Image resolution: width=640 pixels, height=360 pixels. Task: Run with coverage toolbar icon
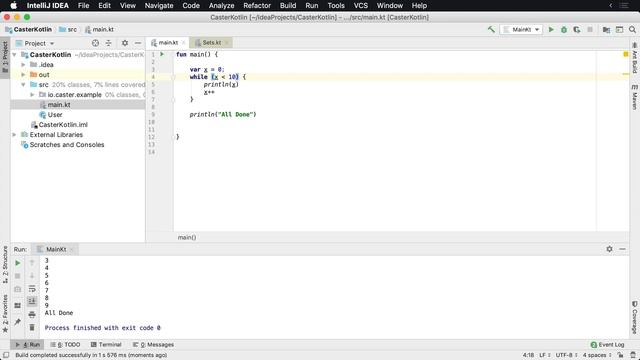pyautogui.click(x=577, y=29)
